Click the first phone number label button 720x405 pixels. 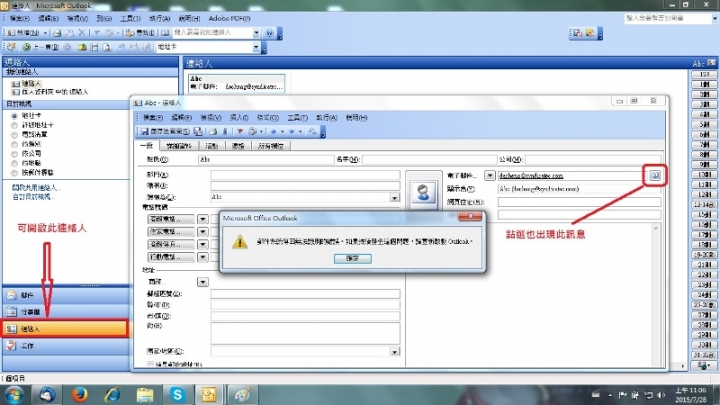(171, 219)
